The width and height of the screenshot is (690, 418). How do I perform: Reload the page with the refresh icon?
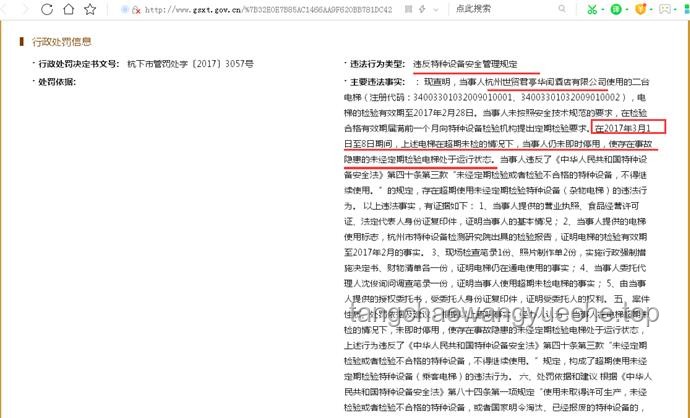click(x=47, y=9)
